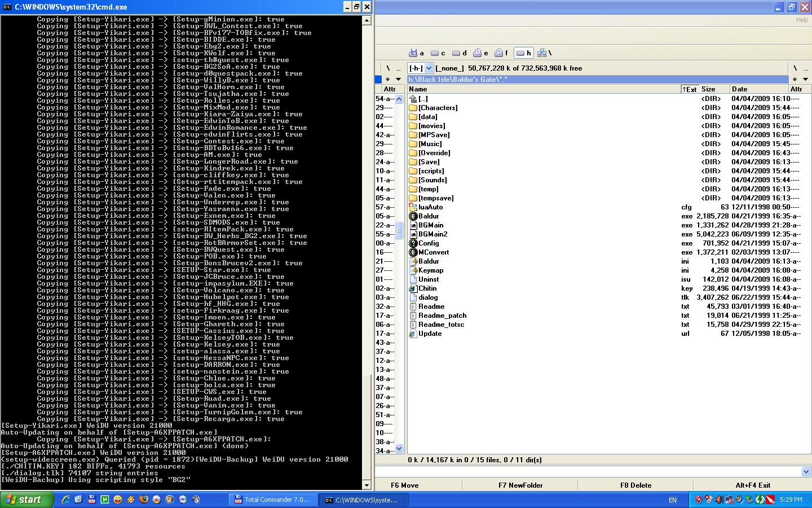812x508 pixels.
Task: Sort file list by Size column
Action: (x=714, y=89)
